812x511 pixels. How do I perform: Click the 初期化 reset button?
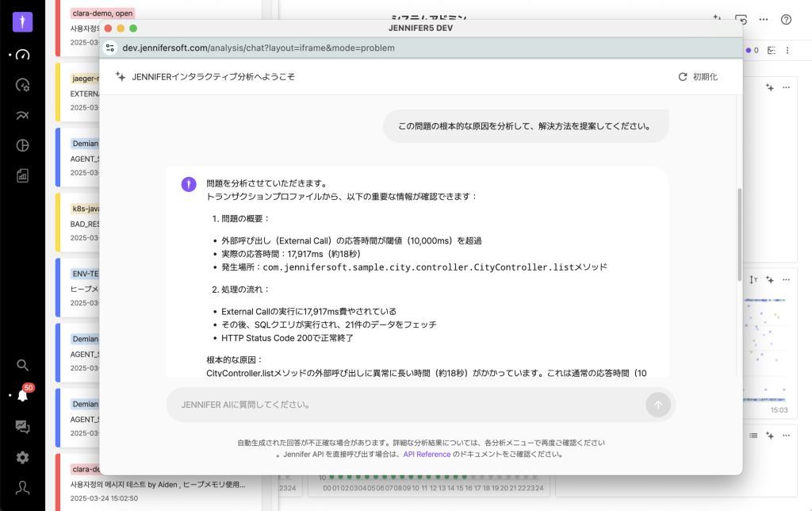tap(698, 77)
